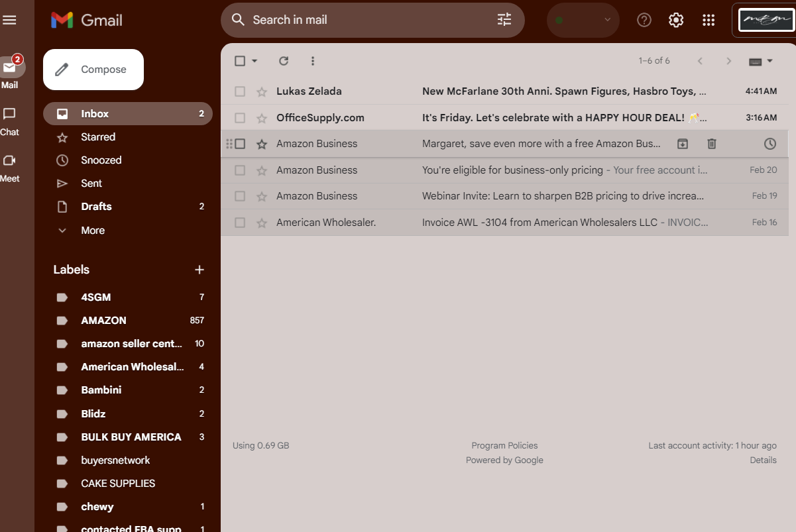The width and height of the screenshot is (796, 532).
Task: Open the Inbox folder
Action: (x=128, y=114)
